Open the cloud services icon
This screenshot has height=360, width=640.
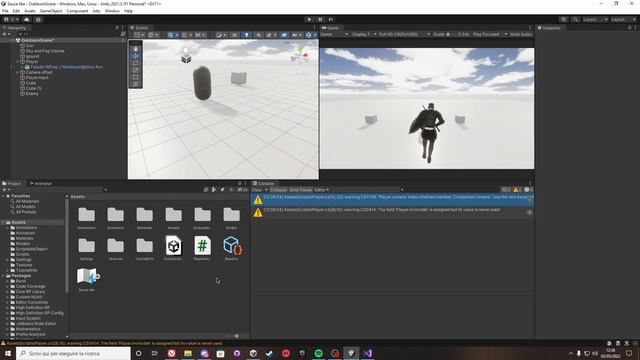(x=27, y=19)
